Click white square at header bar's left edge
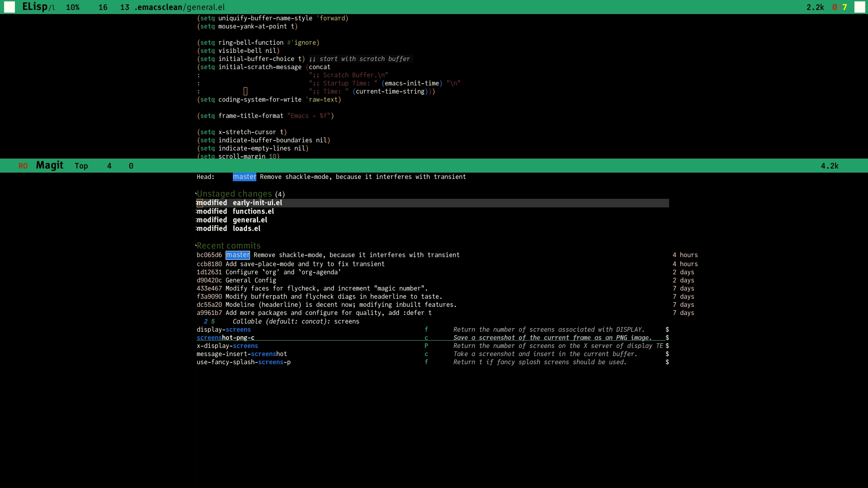868x488 pixels. [x=9, y=7]
